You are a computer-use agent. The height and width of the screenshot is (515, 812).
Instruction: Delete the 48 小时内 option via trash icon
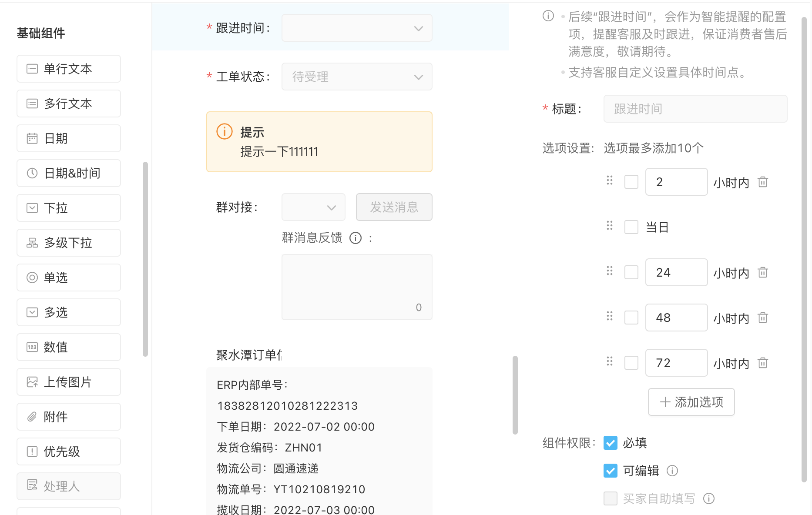763,318
